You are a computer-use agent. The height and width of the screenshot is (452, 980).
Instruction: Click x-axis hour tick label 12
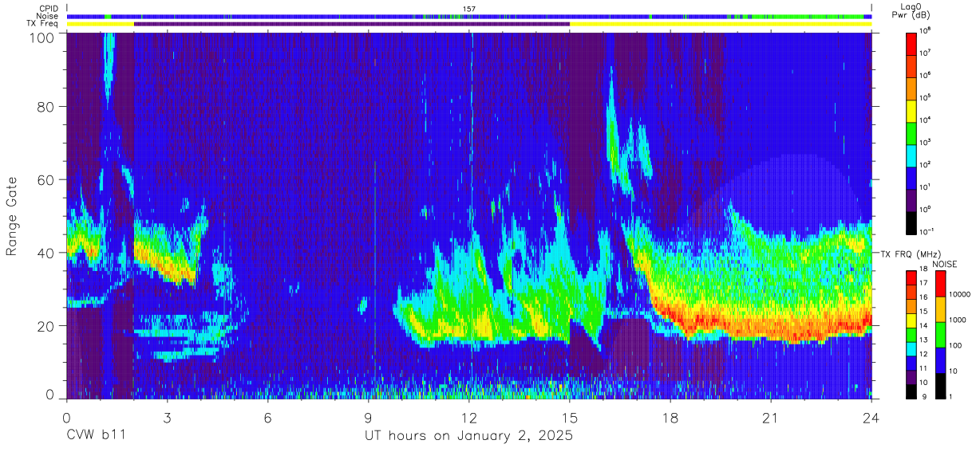point(469,418)
